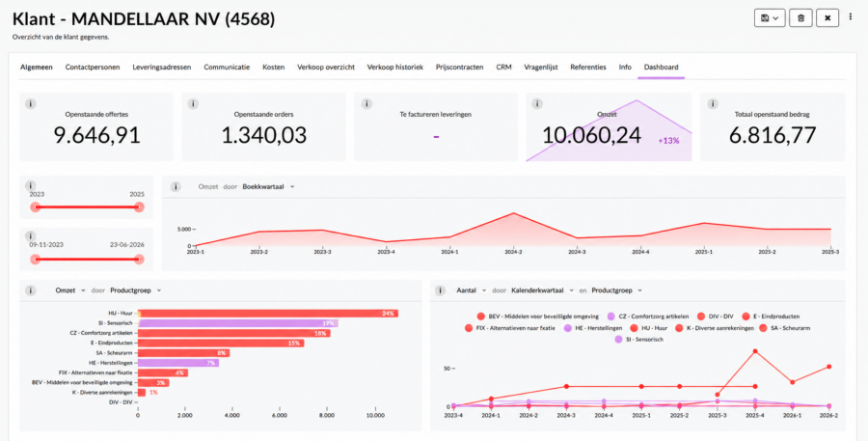Screen dimensions: 868x441
Task: Click info icon on Aantal door Kalenderkwartaal chart
Action: (x=440, y=290)
